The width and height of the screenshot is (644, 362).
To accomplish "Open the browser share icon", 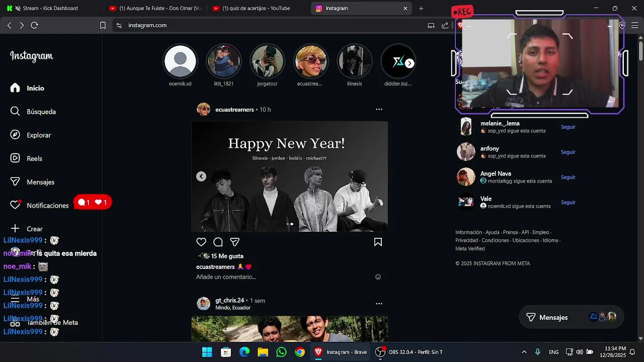I will coord(445,25).
